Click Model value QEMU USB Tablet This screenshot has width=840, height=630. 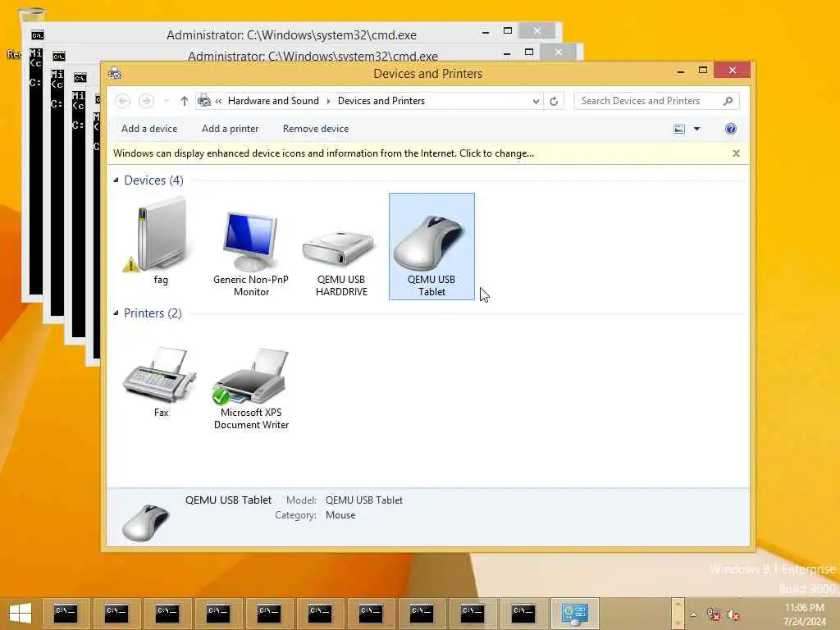(x=363, y=500)
